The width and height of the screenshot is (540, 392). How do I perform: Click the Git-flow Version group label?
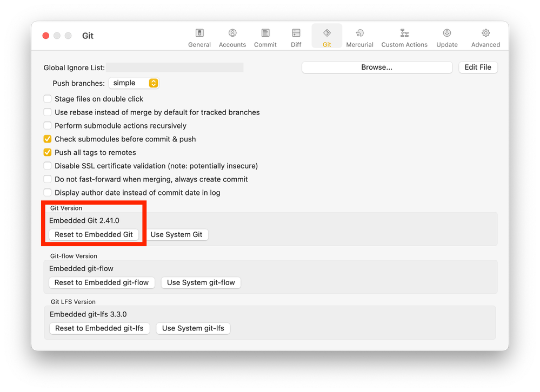tap(74, 256)
